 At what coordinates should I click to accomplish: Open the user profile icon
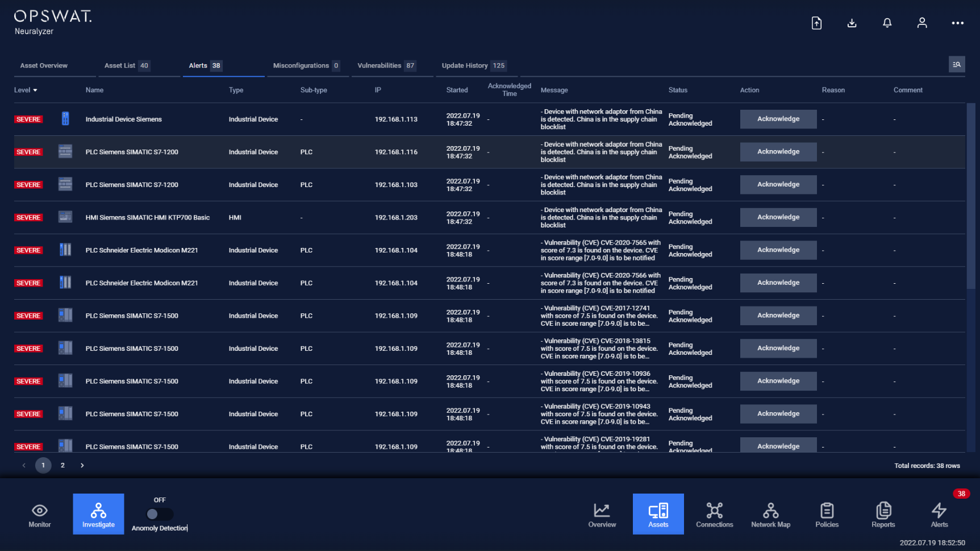pos(922,23)
